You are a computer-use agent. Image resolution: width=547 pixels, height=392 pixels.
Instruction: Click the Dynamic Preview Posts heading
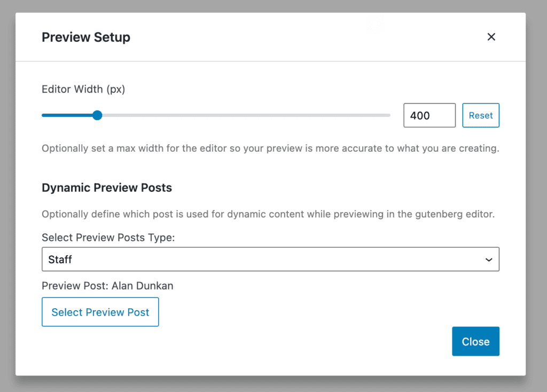click(x=107, y=188)
